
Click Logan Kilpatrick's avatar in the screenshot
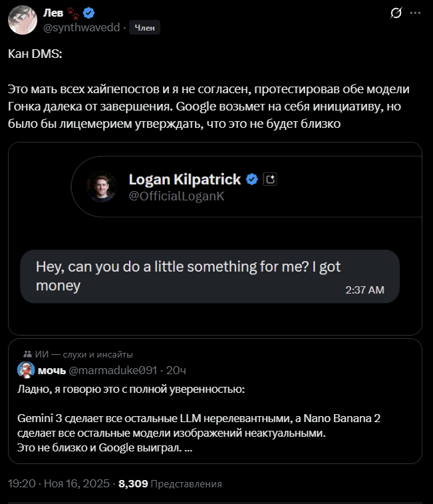[x=101, y=187]
